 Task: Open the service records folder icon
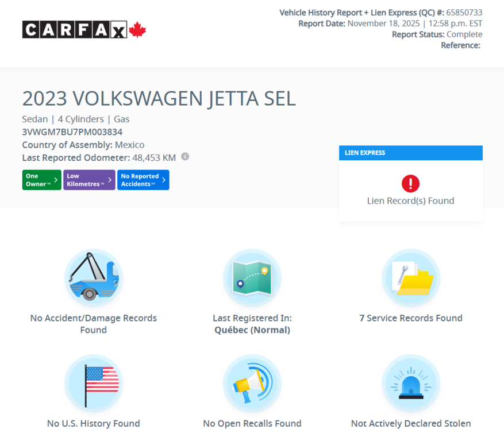pos(410,278)
